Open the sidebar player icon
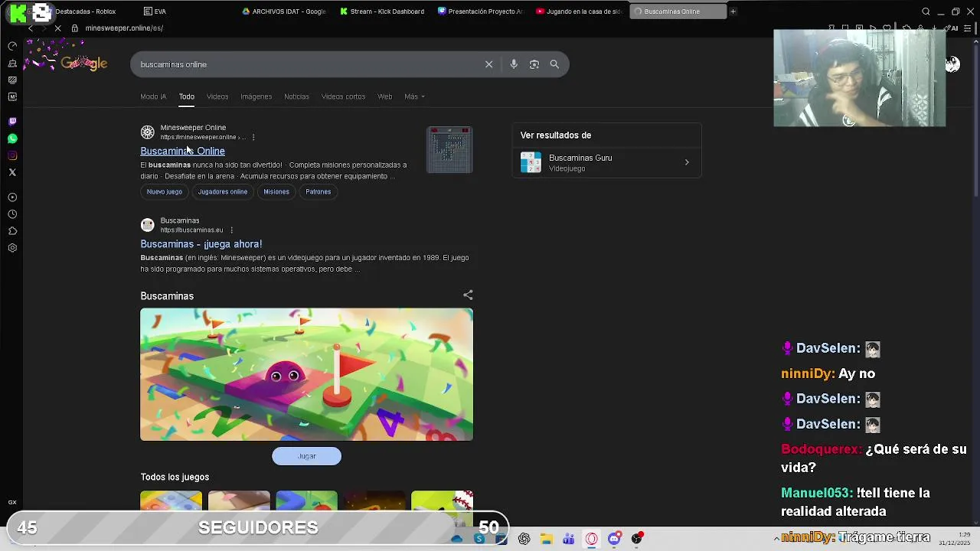The height and width of the screenshot is (551, 980). click(12, 197)
